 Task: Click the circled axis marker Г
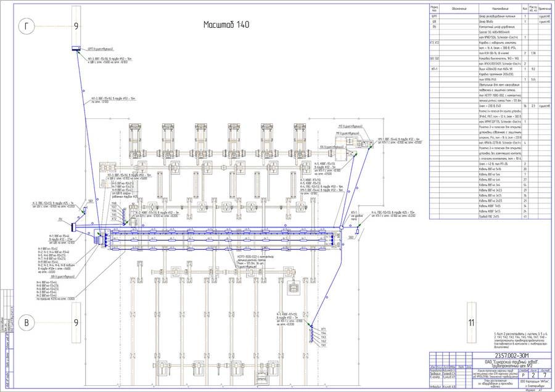[x=26, y=27]
